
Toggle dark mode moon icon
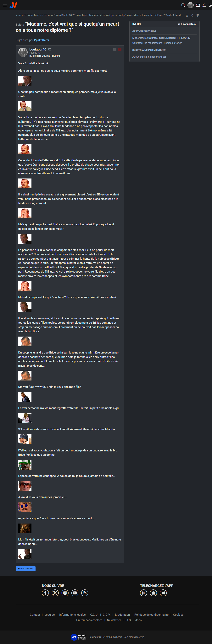(210, 5)
